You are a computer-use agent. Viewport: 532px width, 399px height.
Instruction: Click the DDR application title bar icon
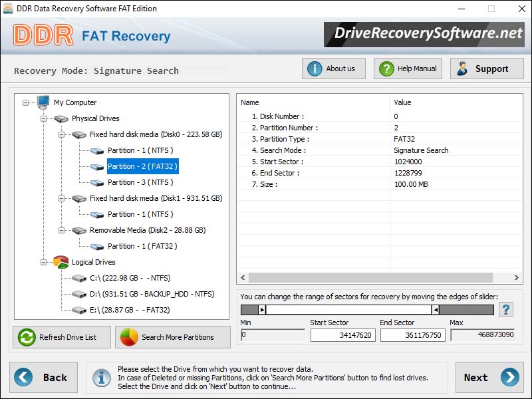coord(7,9)
